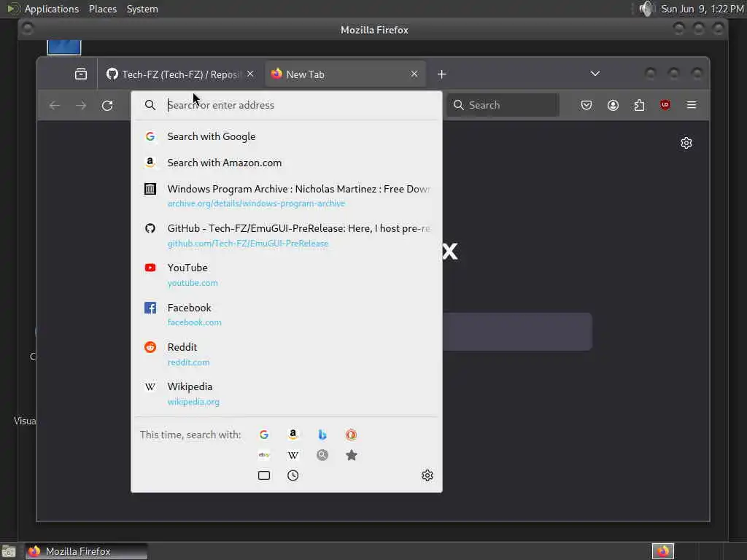Viewport: 747px width, 560px height.
Task: Open the Wikipedia suggestion
Action: [286, 393]
